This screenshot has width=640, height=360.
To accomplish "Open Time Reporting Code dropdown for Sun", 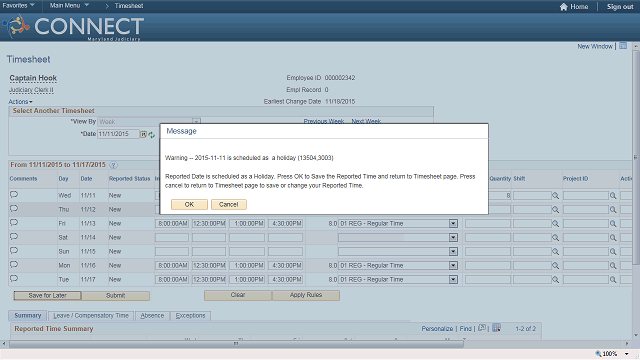I will tap(453, 251).
